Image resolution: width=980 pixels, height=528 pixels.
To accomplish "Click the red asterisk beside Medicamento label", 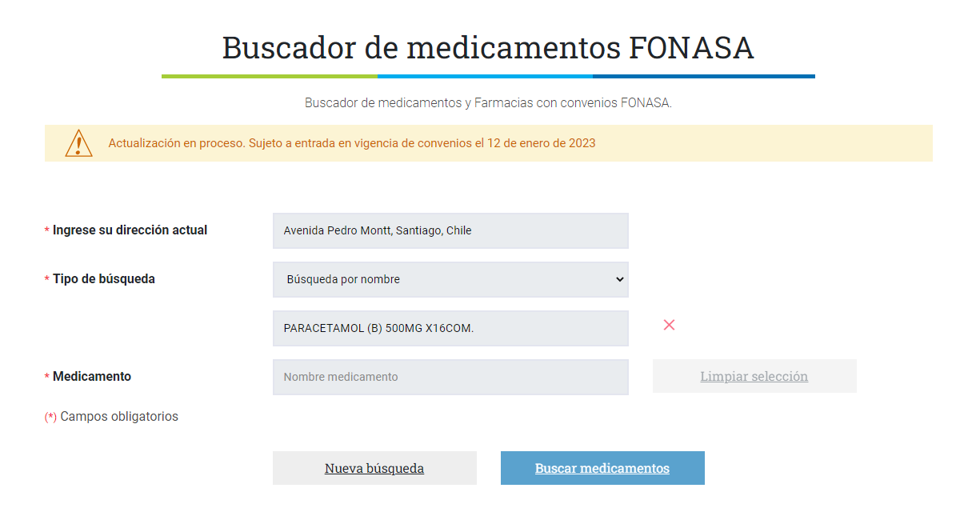I will [x=47, y=377].
